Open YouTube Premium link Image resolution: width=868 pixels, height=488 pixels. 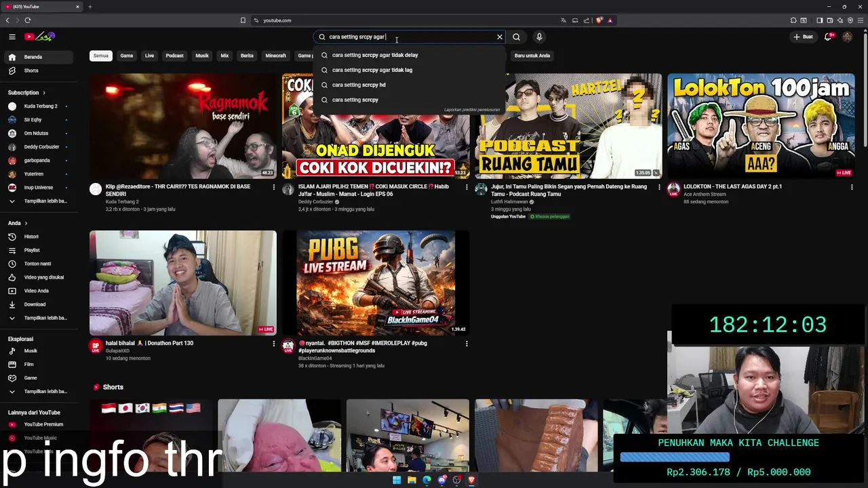(x=38, y=424)
